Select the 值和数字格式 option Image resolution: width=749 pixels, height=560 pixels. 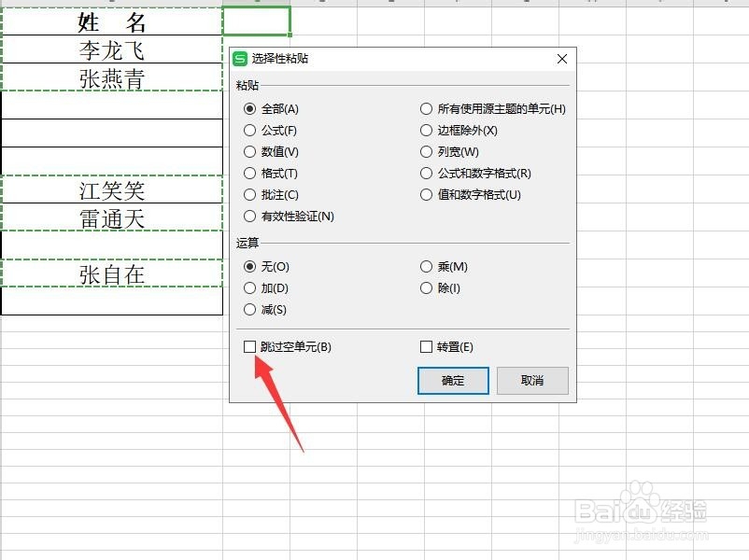click(x=427, y=195)
